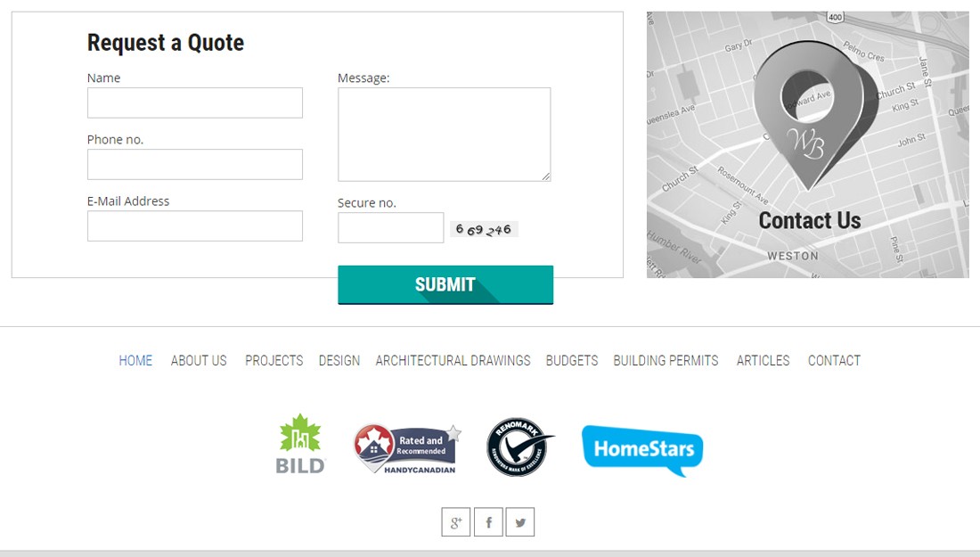980x557 pixels.
Task: Open the Building Permits link
Action: click(x=666, y=361)
